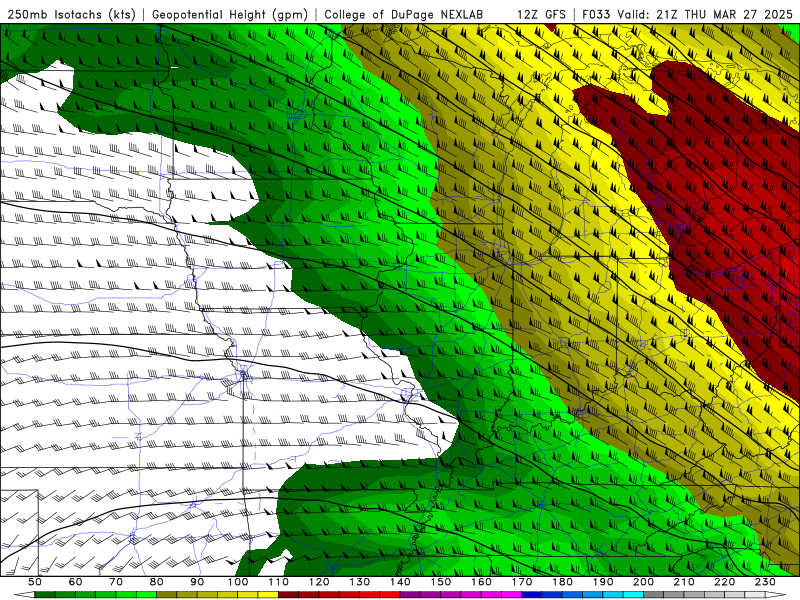Image resolution: width=800 pixels, height=600 pixels.
Task: Click the legend value 110
Action: [x=279, y=582]
